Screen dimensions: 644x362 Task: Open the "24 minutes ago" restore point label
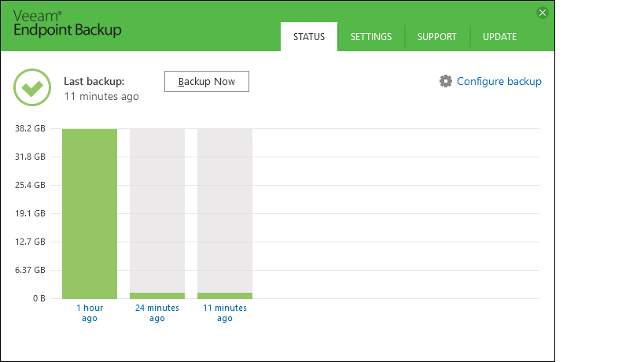(157, 312)
